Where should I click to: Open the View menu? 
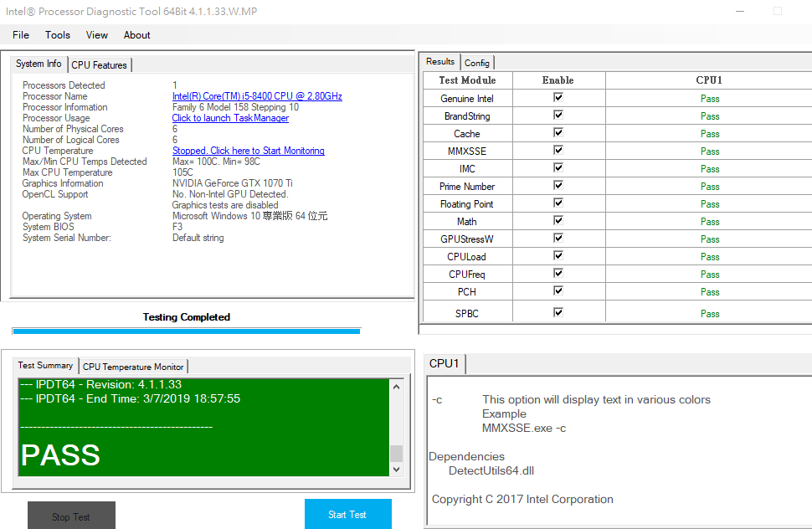(x=97, y=35)
